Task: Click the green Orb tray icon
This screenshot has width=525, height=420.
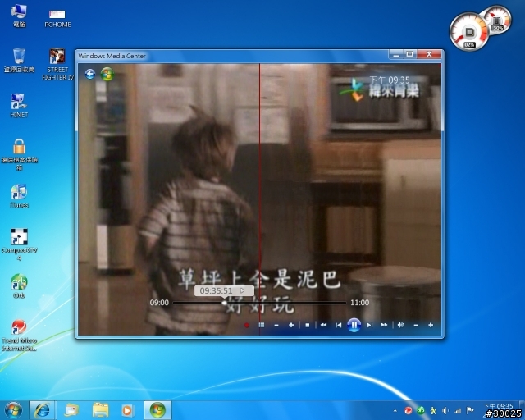Action: [x=421, y=410]
